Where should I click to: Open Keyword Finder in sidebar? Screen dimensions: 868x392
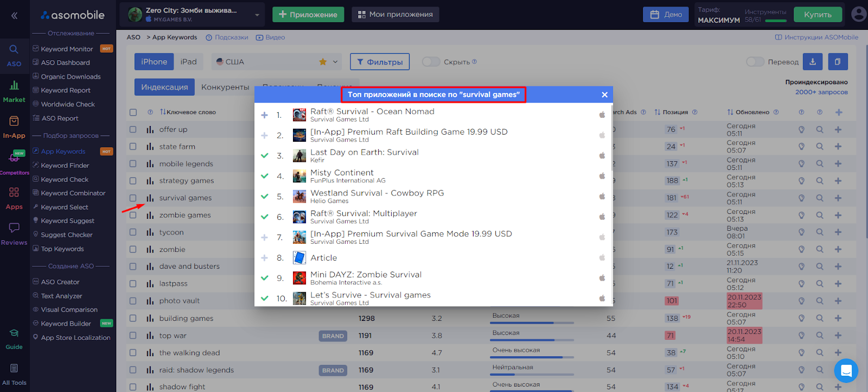point(65,166)
